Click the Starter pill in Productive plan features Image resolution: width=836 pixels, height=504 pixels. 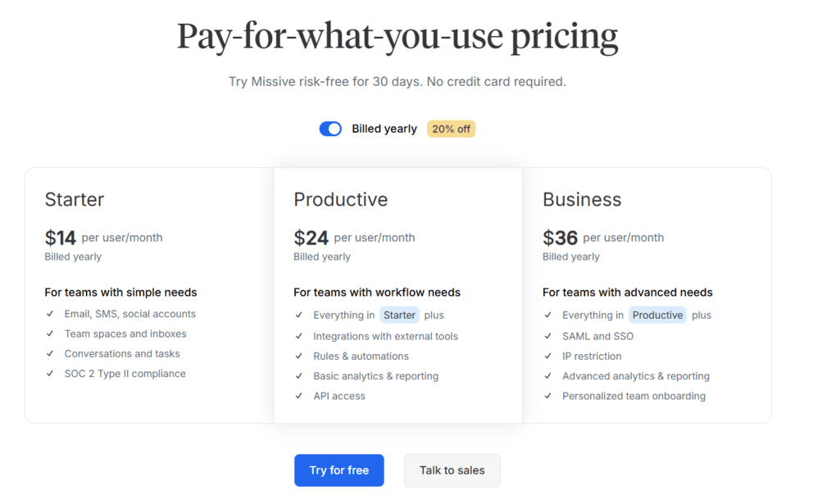coord(399,315)
